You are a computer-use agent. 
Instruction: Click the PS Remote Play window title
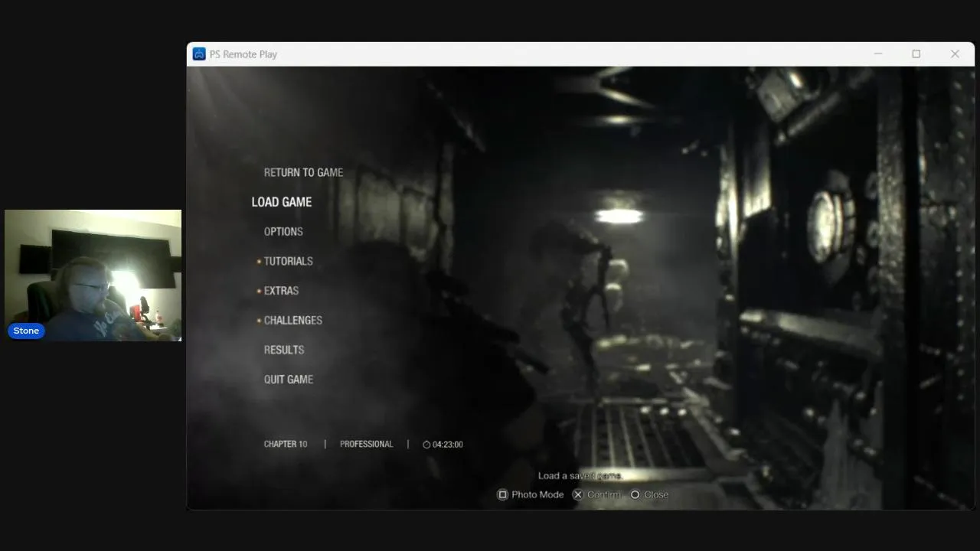tap(243, 54)
